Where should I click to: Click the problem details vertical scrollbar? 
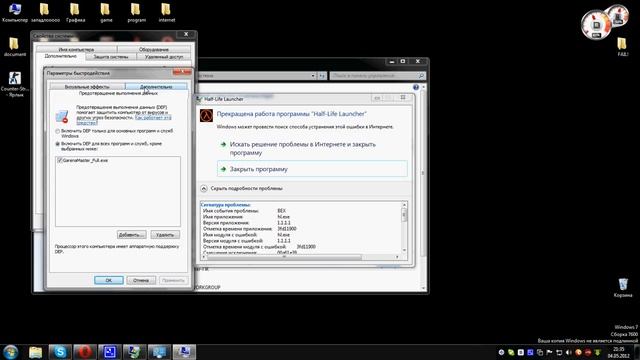(404, 227)
